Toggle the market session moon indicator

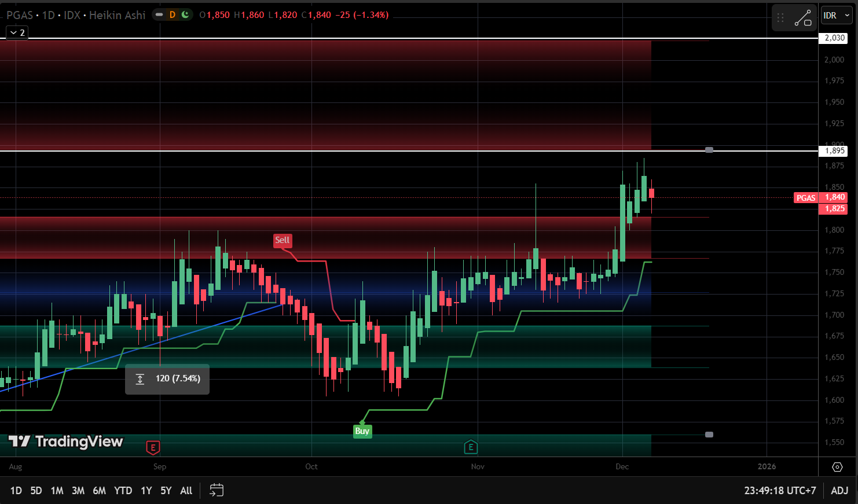(185, 15)
